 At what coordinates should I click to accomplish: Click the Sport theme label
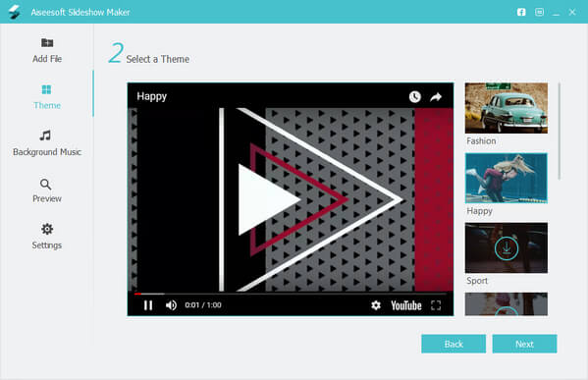477,281
